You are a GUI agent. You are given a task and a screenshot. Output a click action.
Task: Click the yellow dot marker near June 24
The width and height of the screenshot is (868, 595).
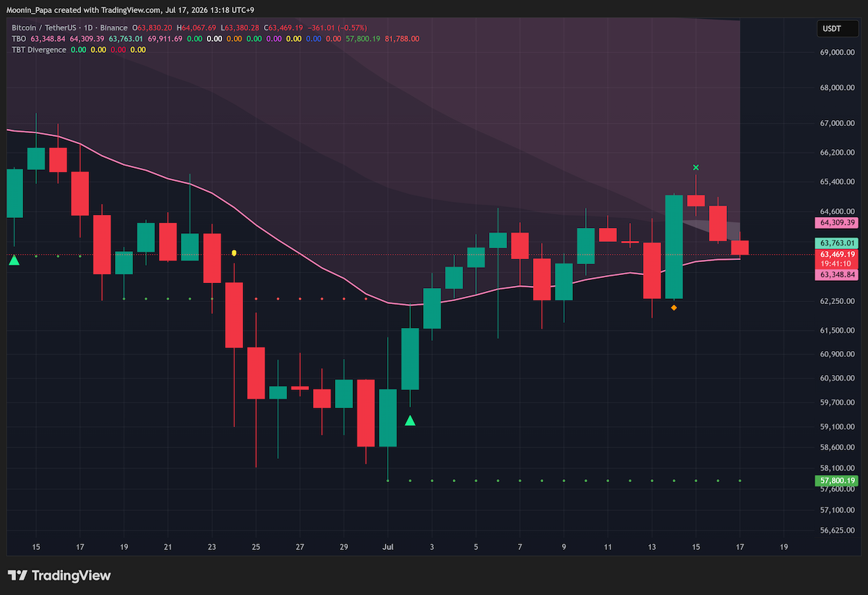[x=234, y=253]
